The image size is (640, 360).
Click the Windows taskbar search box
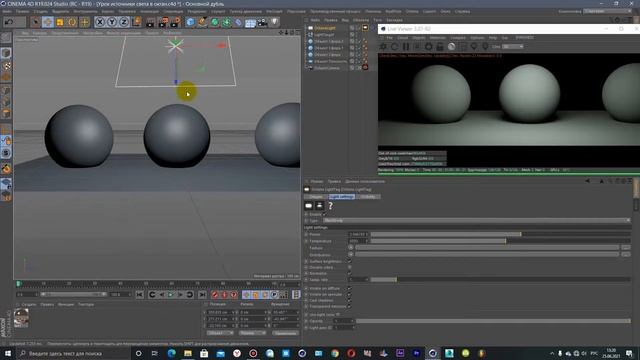pos(73,353)
